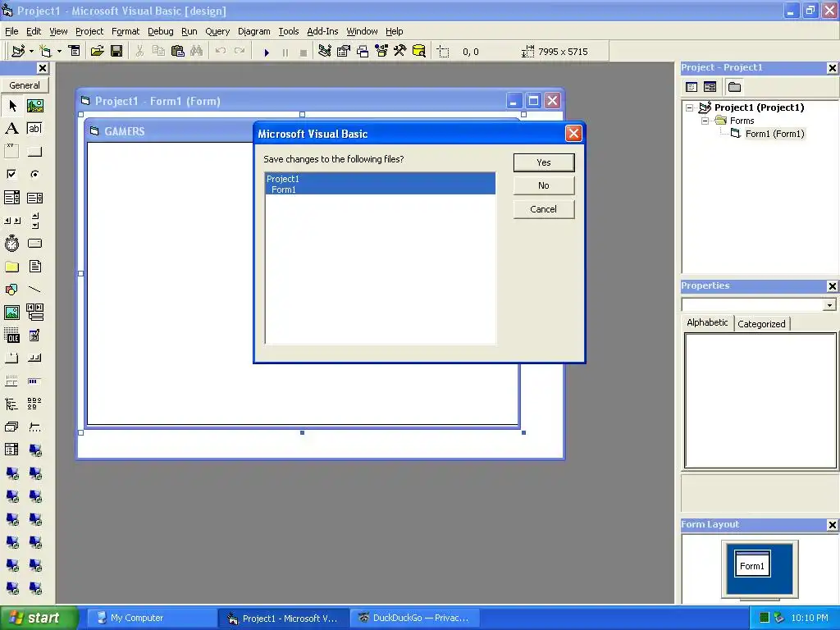Click the Menu Editor toolbar icon
This screenshot has height=630, width=840.
point(75,52)
